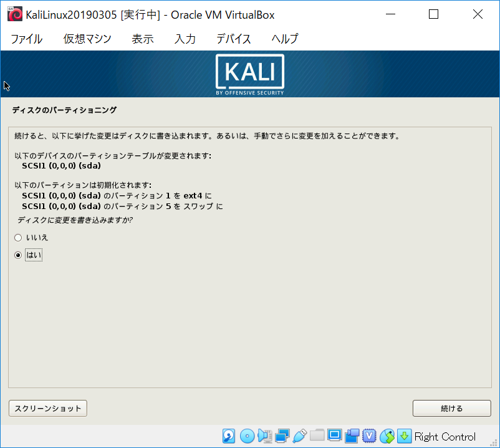The width and height of the screenshot is (500, 448).
Task: Click the partition 5 スワップ line
Action: click(x=122, y=207)
